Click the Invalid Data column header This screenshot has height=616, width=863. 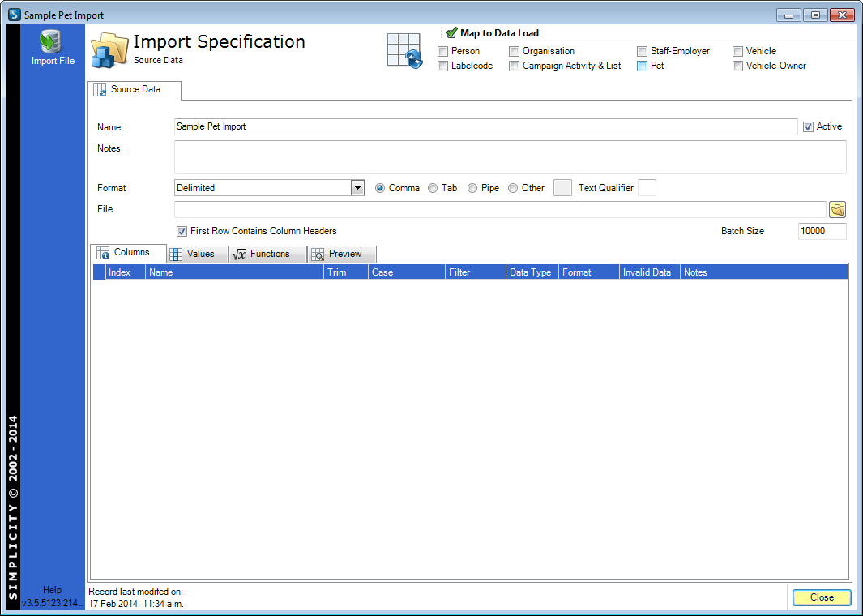650,272
